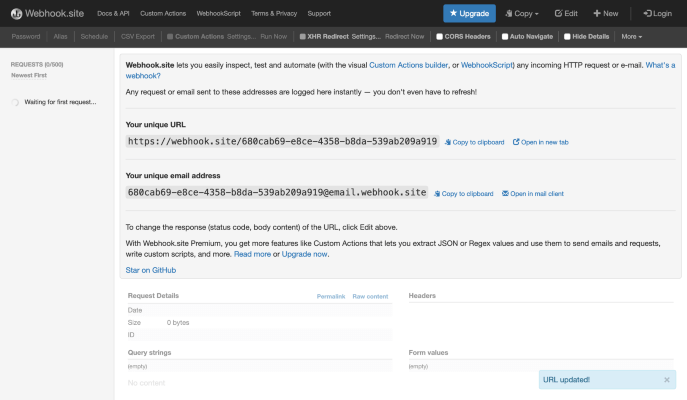Open the Permalink link
Image resolution: width=687 pixels, height=400 pixels.
(331, 297)
